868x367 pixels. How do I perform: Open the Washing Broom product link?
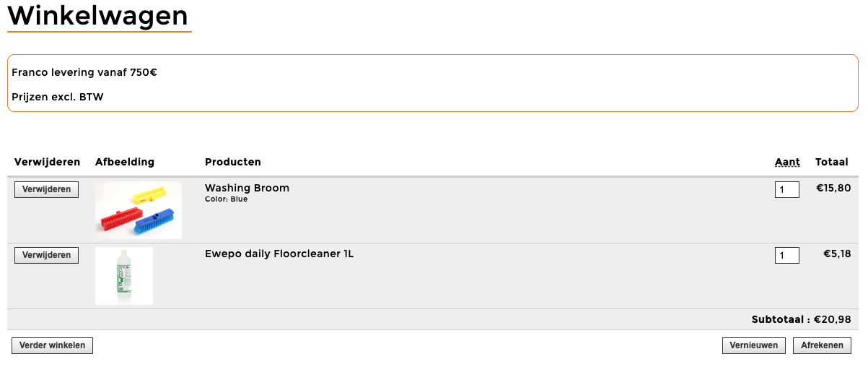pyautogui.click(x=247, y=188)
